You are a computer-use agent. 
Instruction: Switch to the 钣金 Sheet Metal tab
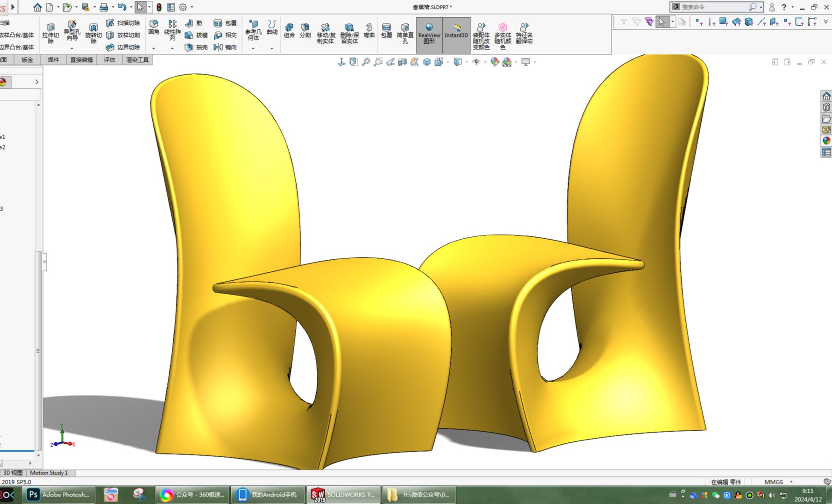(28, 60)
